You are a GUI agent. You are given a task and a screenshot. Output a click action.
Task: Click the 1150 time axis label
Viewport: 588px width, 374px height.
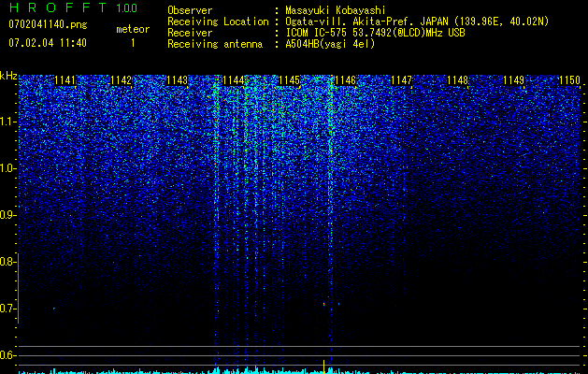569,80
